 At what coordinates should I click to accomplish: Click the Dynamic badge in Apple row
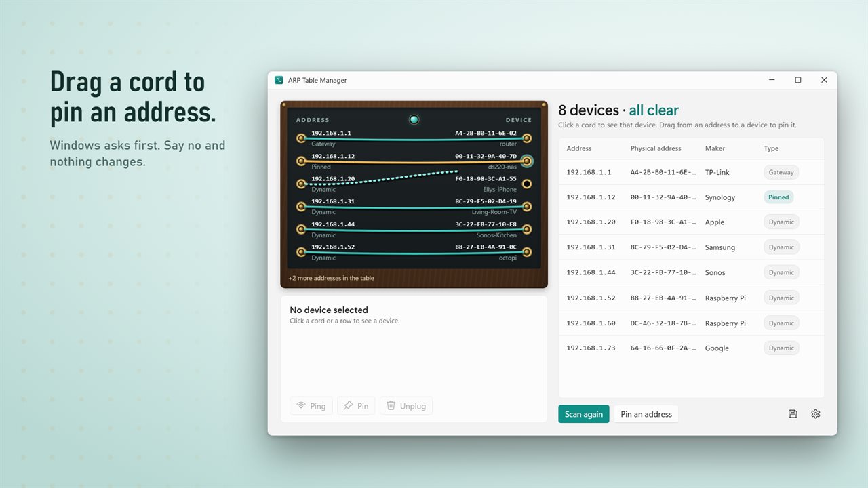(x=781, y=222)
